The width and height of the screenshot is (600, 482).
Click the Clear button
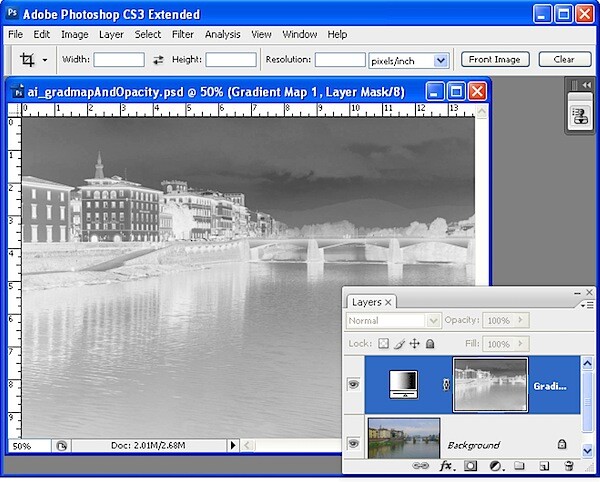(x=564, y=60)
